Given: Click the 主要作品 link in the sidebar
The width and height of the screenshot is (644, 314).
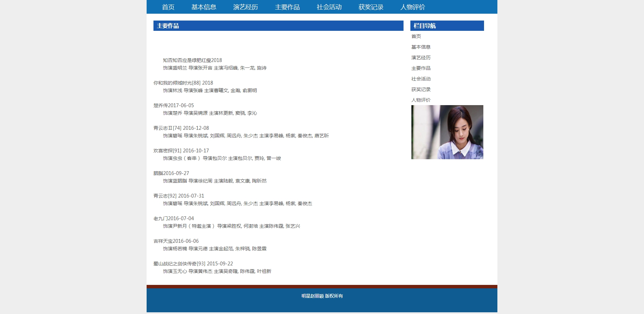Looking at the screenshot, I should click(x=421, y=68).
